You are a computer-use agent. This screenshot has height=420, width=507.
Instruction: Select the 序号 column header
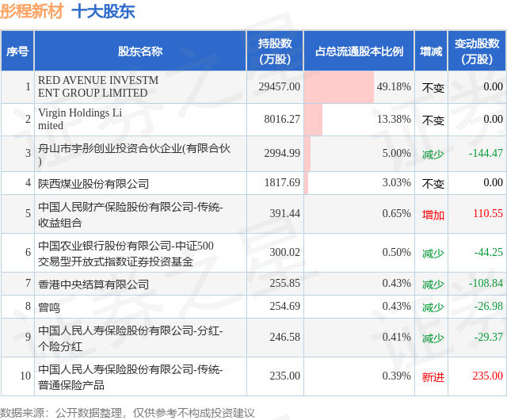(x=17, y=52)
